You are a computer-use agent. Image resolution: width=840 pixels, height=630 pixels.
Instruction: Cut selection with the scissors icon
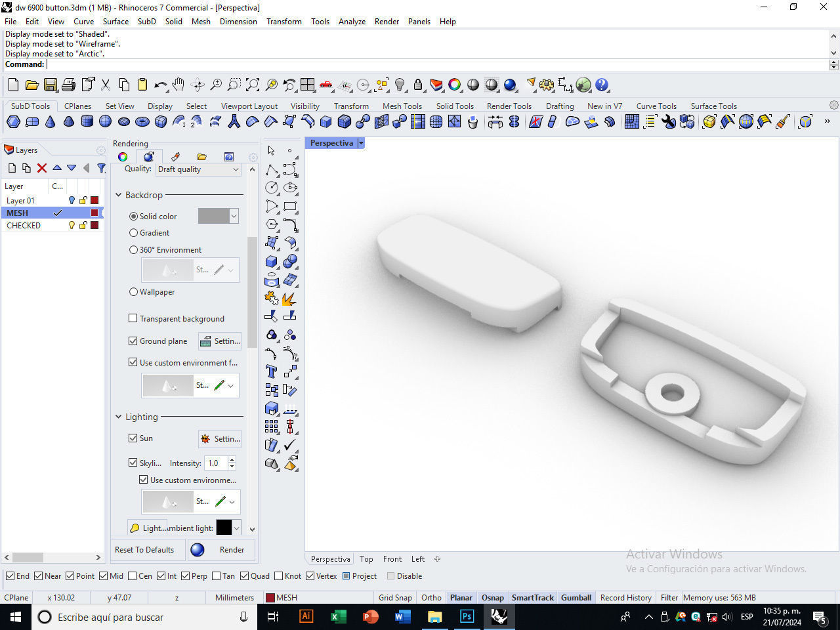106,85
